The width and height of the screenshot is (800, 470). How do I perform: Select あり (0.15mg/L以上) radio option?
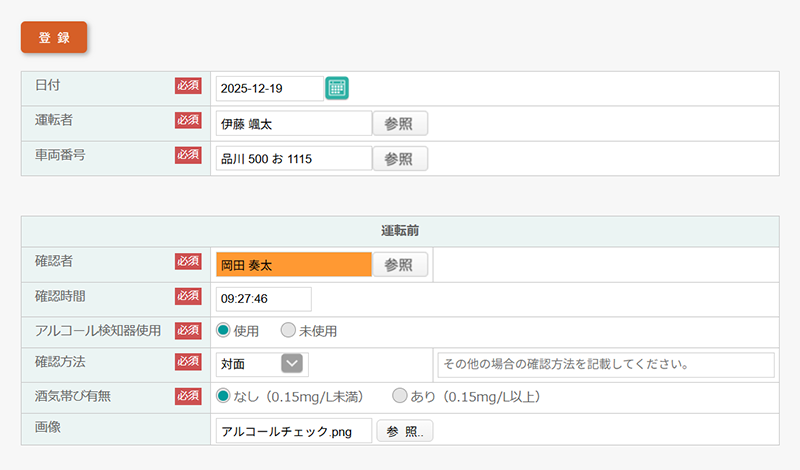tap(400, 396)
